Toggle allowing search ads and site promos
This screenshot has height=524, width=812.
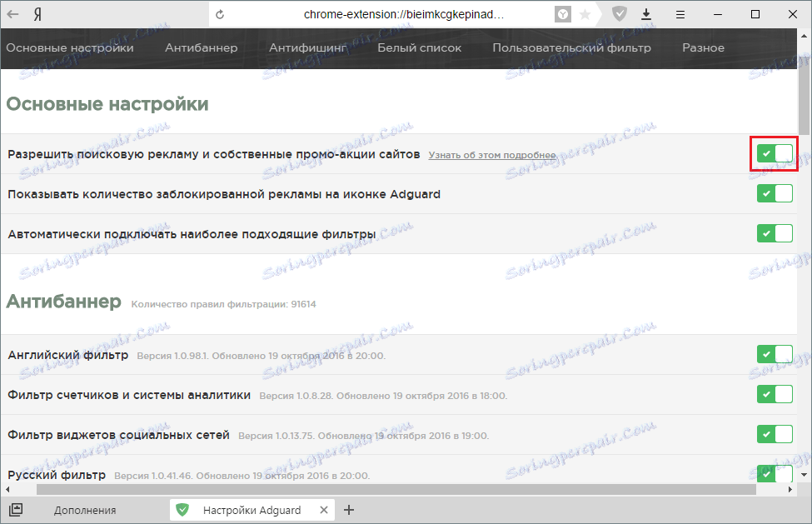[x=775, y=153]
